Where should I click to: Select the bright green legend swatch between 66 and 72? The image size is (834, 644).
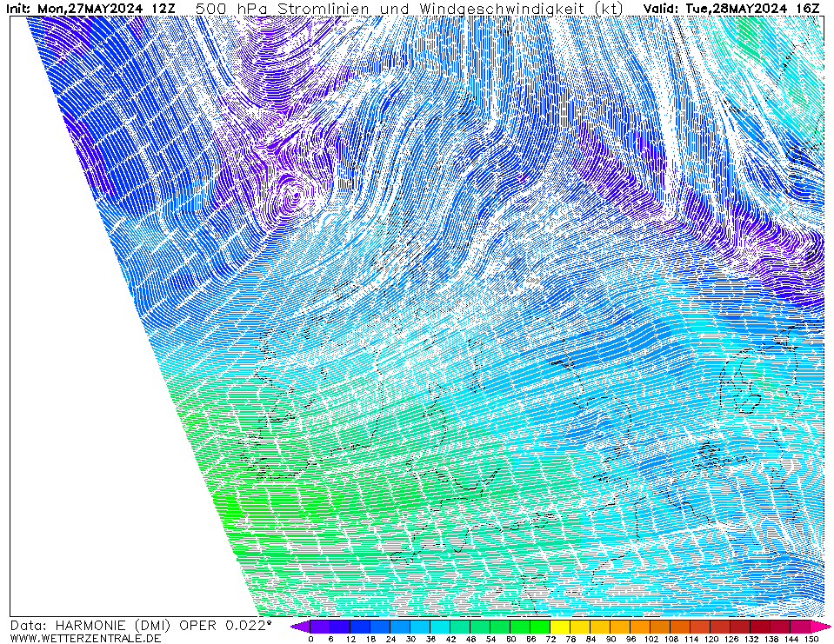pyautogui.click(x=541, y=627)
